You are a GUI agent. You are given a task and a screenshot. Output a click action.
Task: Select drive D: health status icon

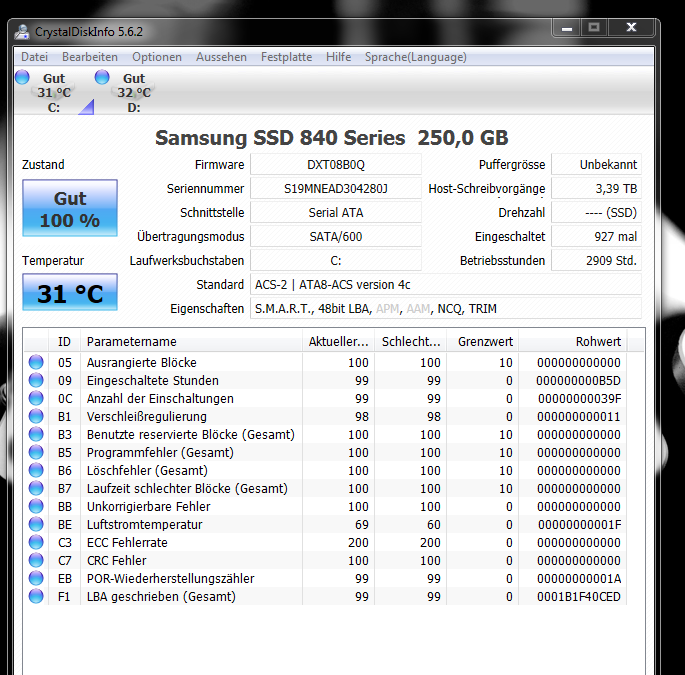click(102, 77)
